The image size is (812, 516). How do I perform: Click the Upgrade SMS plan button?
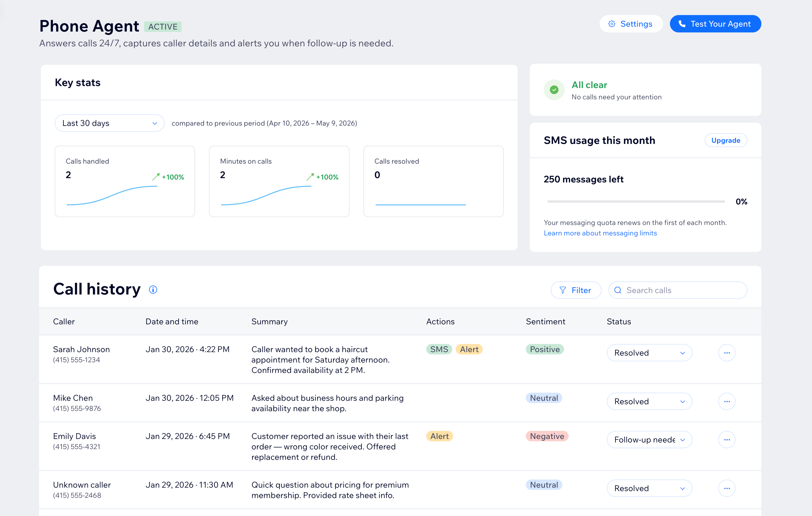726,140
